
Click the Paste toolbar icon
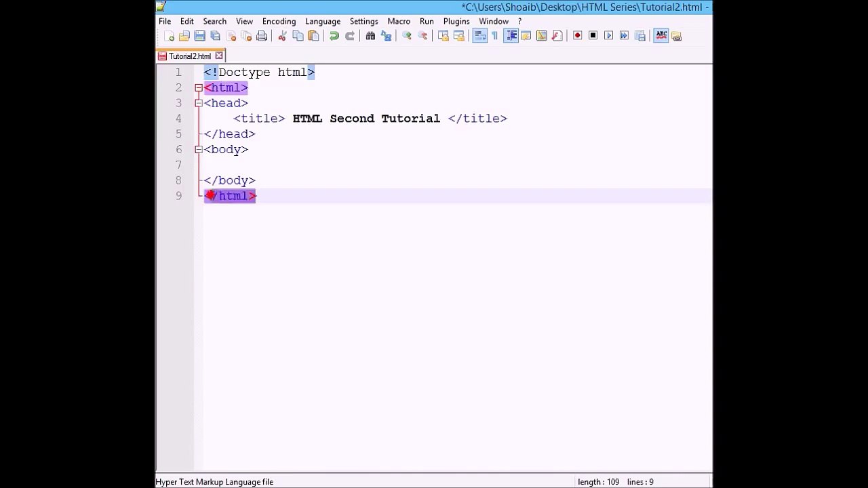(313, 36)
